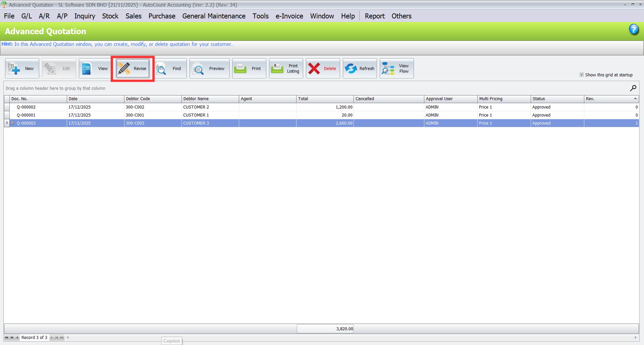Viewport: 644px width, 345px height.
Task: Uncheck Show this grid at startup
Action: pos(582,75)
